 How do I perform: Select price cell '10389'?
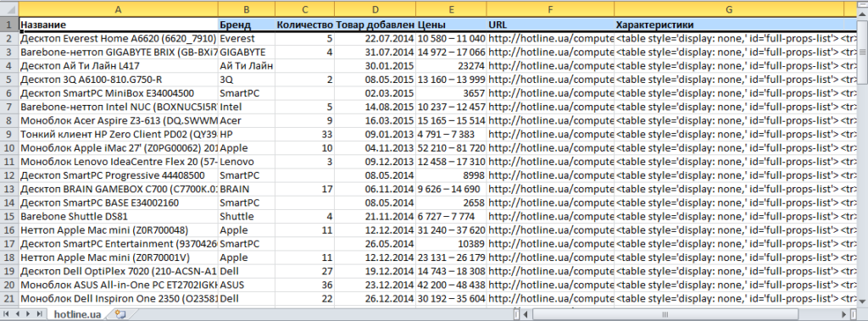(451, 244)
